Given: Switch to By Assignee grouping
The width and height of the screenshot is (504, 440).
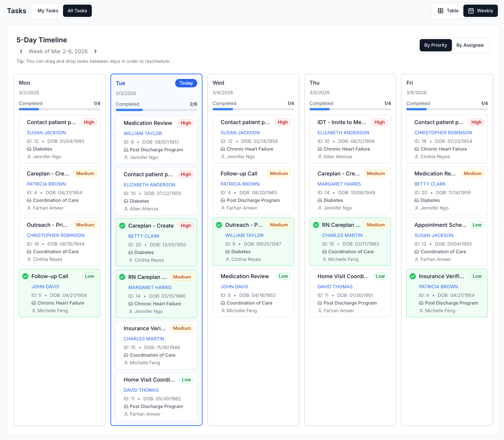Looking at the screenshot, I should (x=470, y=45).
